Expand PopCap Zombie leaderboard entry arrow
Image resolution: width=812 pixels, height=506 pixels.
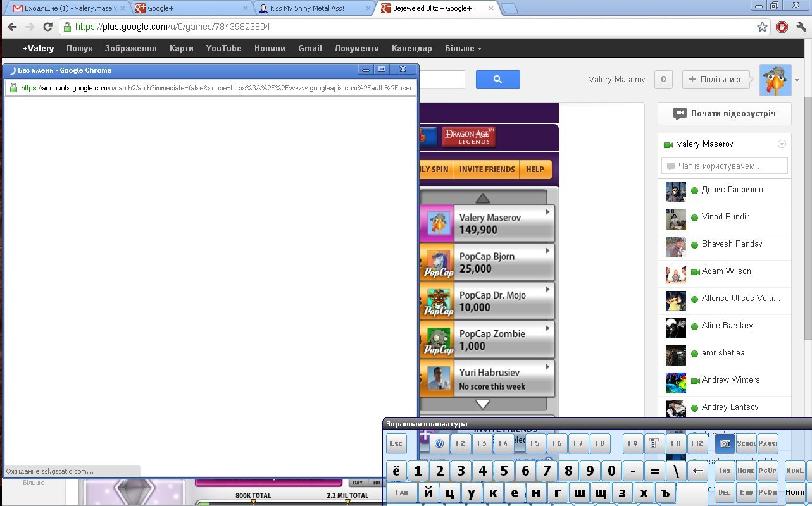point(547,328)
